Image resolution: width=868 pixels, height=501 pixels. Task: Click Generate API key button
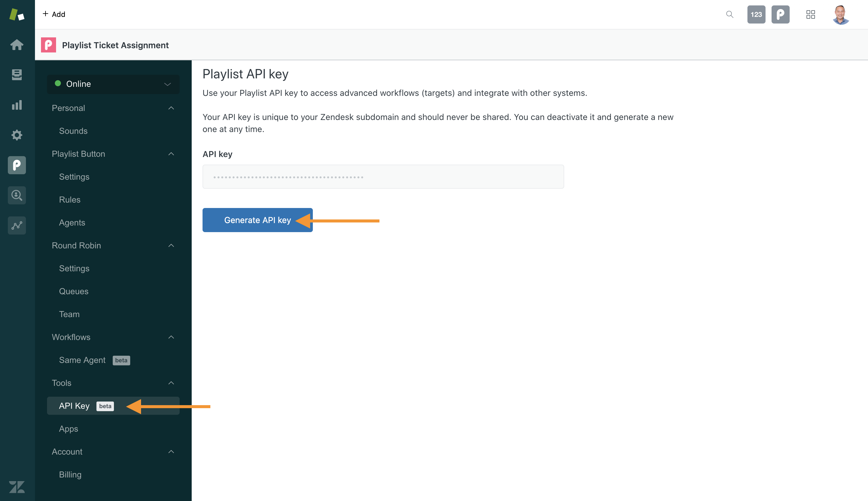pos(258,220)
